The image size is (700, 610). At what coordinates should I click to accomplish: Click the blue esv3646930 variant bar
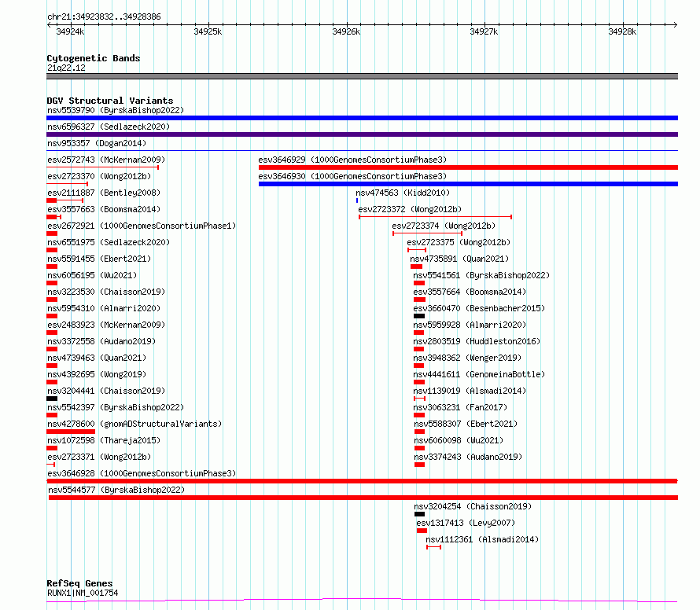coord(468,184)
